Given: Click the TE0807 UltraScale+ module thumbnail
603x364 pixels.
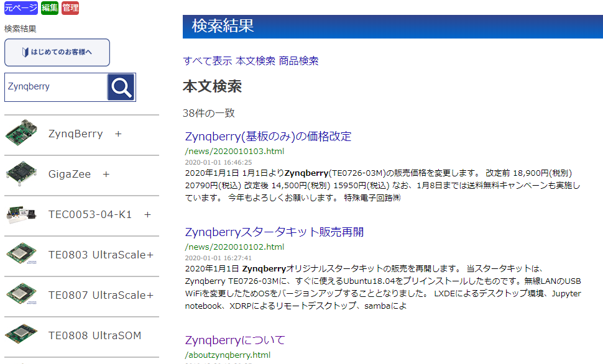Looking at the screenshot, I should pyautogui.click(x=22, y=295).
